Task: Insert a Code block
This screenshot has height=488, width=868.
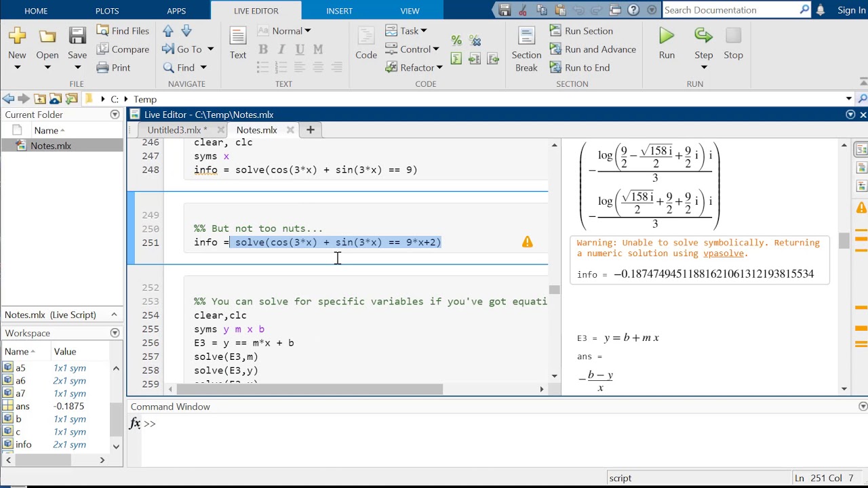Action: [366, 43]
